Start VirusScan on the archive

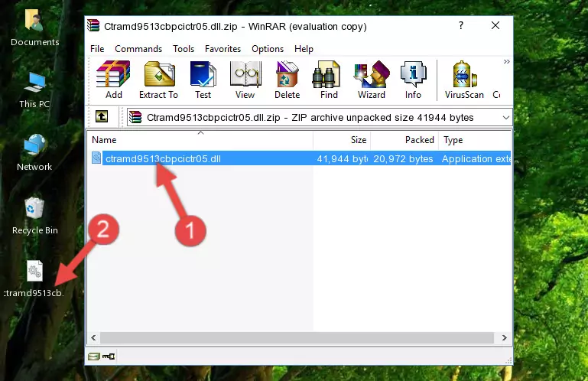(x=464, y=80)
